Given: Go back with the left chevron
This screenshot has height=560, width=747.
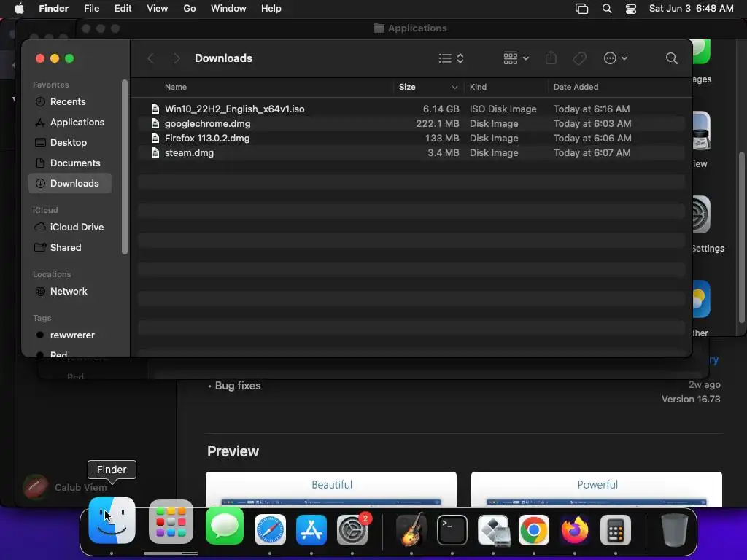Looking at the screenshot, I should click(x=151, y=58).
